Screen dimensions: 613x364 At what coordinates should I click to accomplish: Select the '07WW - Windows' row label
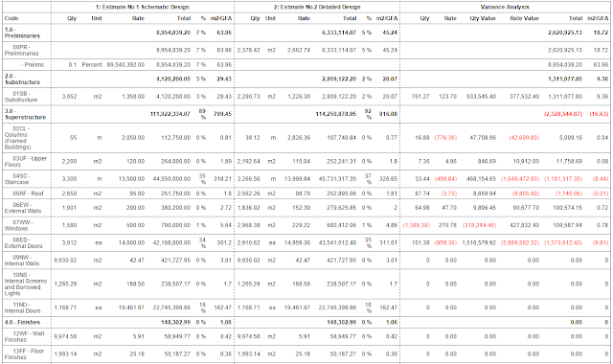(19, 225)
